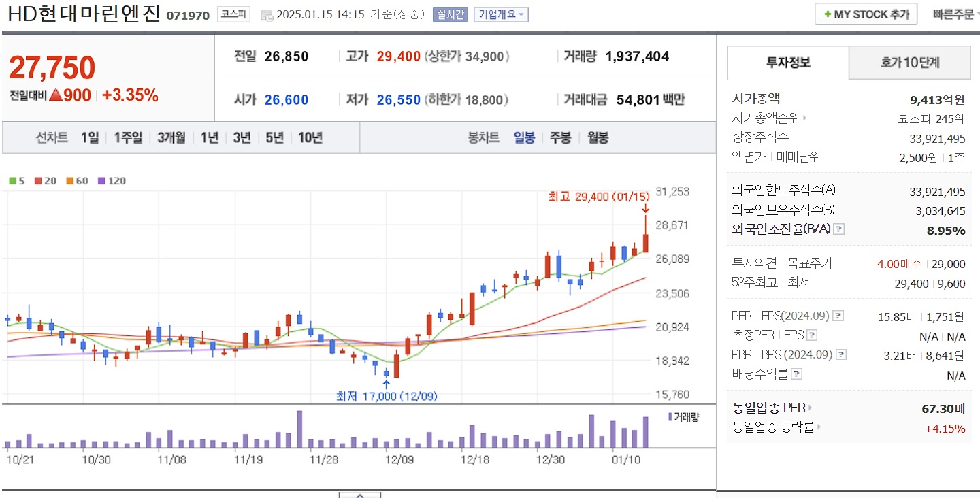980x498 pixels.
Task: Expand the 빠른주문 dropdown
Action: pos(956,14)
